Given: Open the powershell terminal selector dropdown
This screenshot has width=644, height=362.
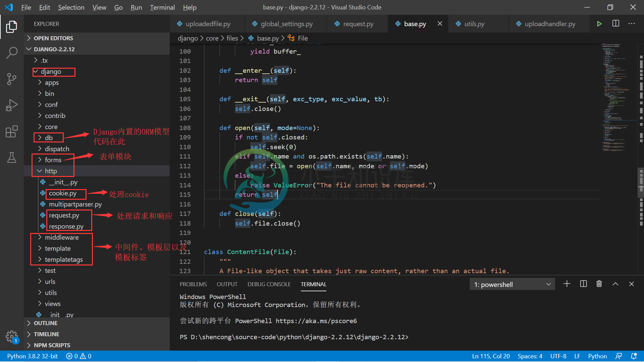Looking at the screenshot, I should (x=512, y=285).
